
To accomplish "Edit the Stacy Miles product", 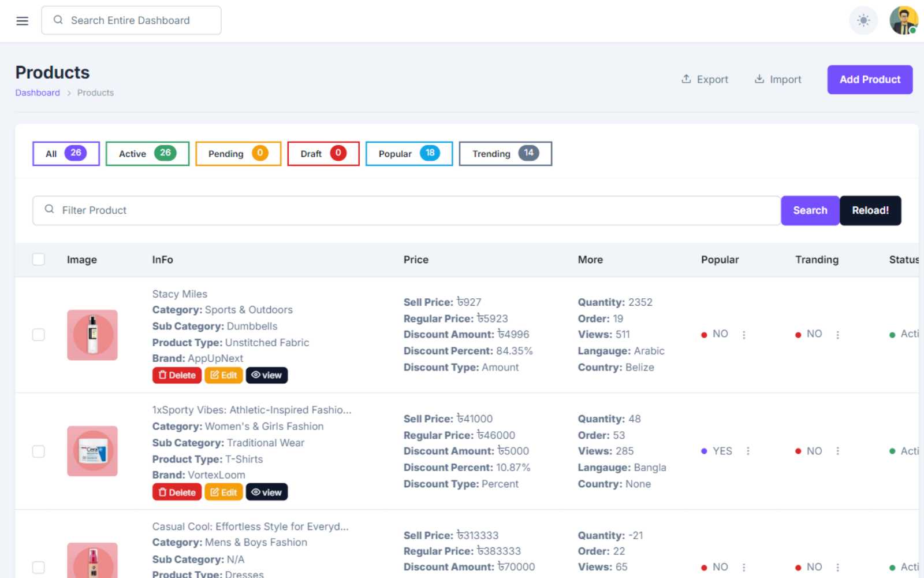I will (223, 375).
